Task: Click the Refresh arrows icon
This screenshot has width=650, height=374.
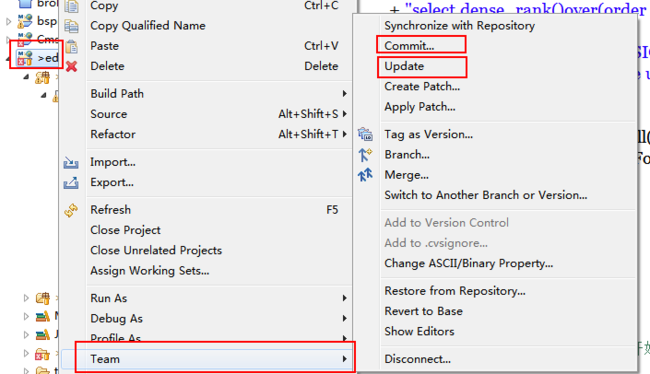Action: pyautogui.click(x=71, y=210)
